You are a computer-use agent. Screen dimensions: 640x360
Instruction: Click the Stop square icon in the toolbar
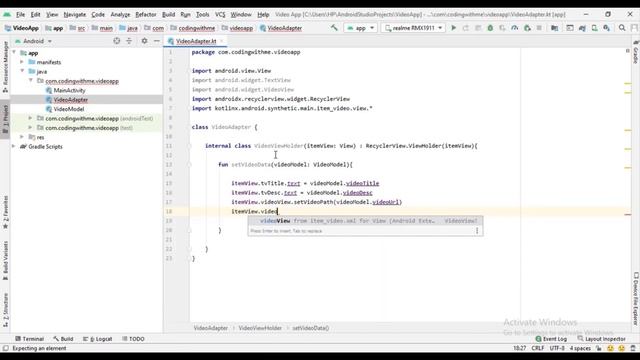tap(539, 28)
